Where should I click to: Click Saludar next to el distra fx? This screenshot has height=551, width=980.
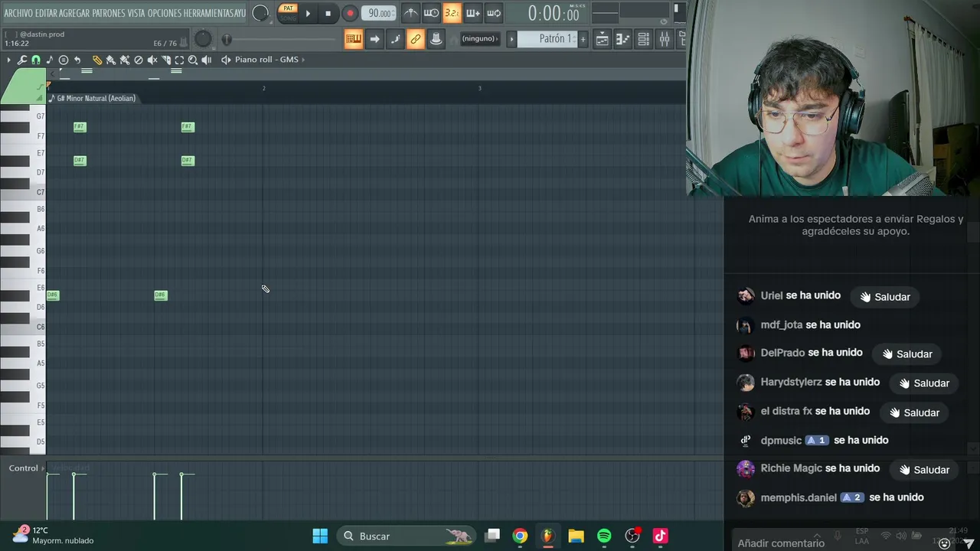click(x=914, y=412)
